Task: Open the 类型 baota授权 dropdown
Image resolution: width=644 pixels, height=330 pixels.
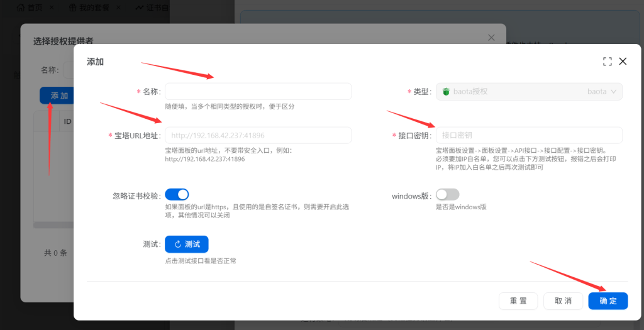Action: [x=529, y=92]
